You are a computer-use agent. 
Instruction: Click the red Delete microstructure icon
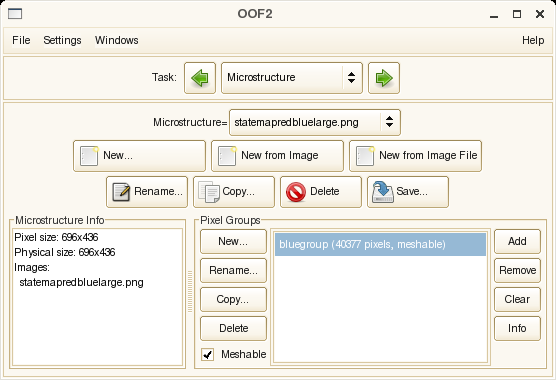pyautogui.click(x=296, y=192)
